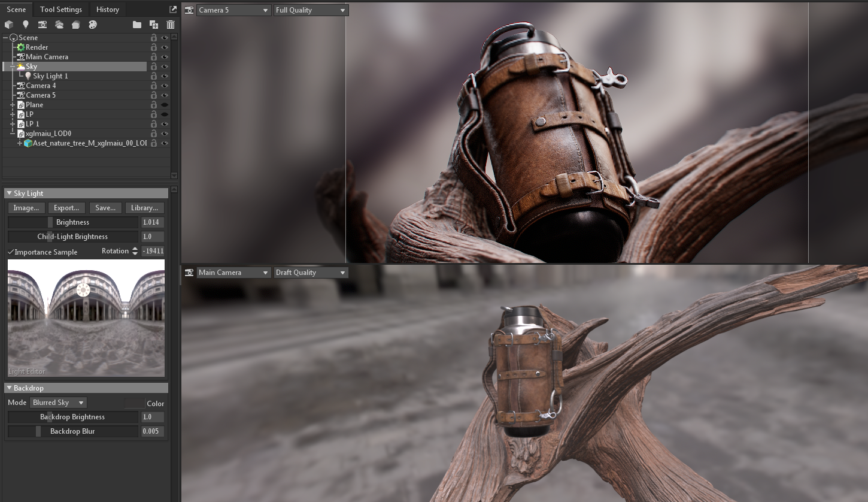Click the add shadow catcher icon

[x=76, y=25]
